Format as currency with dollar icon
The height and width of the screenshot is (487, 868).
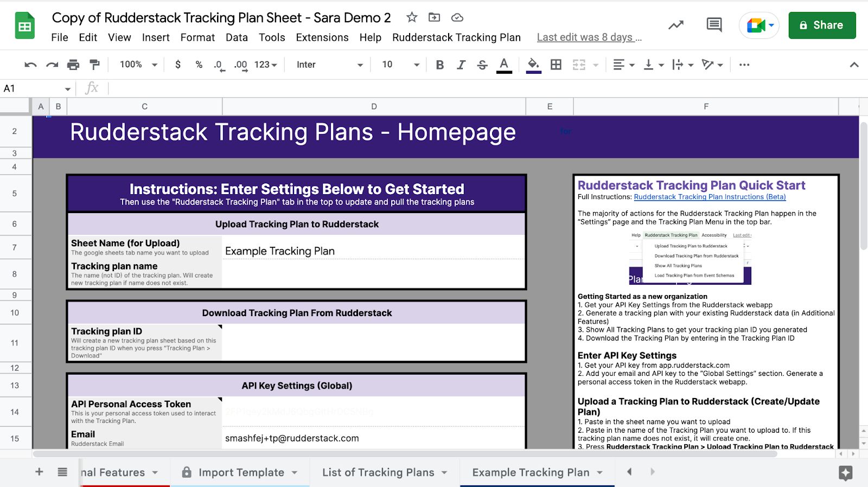pos(178,65)
